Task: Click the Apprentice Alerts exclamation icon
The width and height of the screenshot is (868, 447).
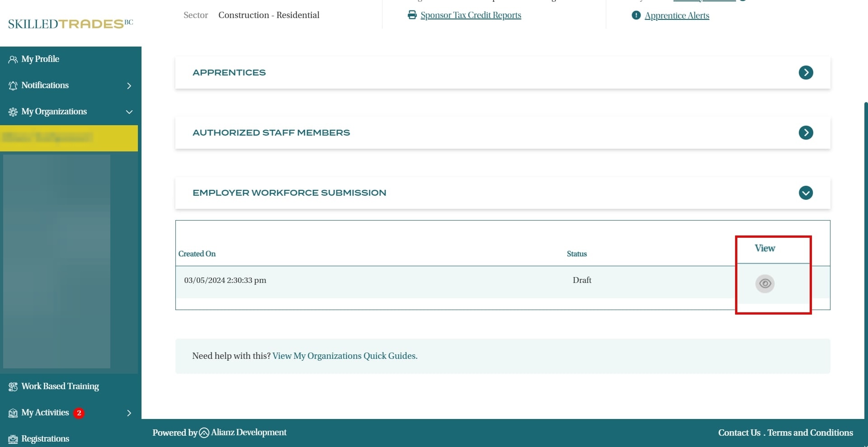Action: tap(636, 15)
